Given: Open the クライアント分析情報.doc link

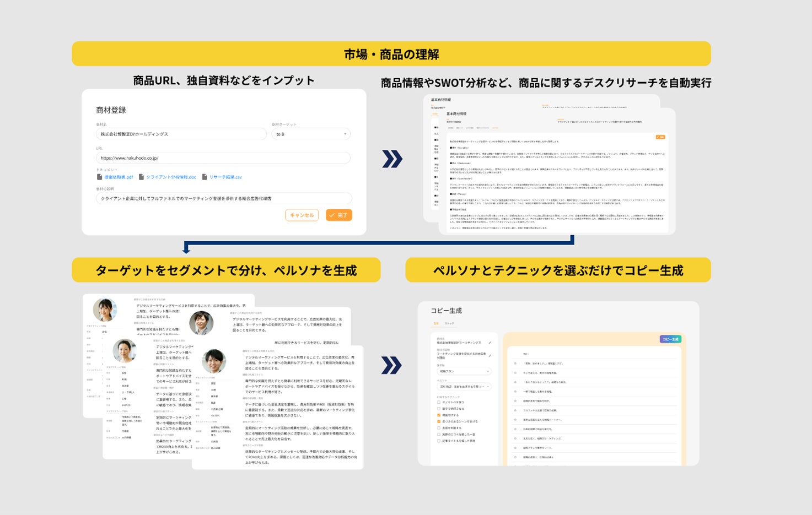Looking at the screenshot, I should point(171,177).
